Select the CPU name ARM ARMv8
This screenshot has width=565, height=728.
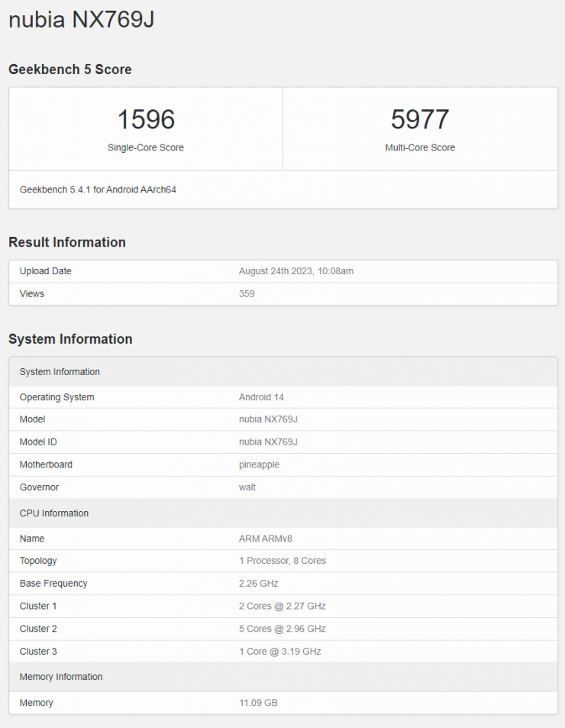(x=266, y=539)
